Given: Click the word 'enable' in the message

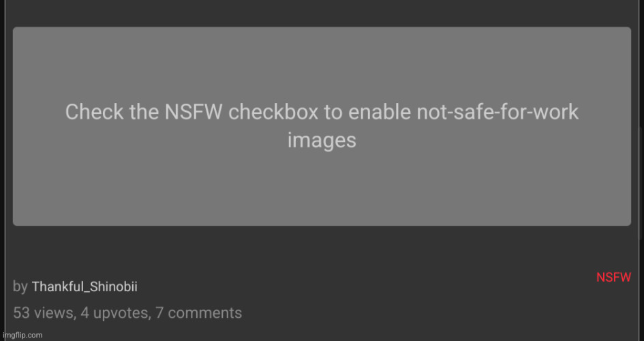Looking at the screenshot, I should (x=380, y=112).
